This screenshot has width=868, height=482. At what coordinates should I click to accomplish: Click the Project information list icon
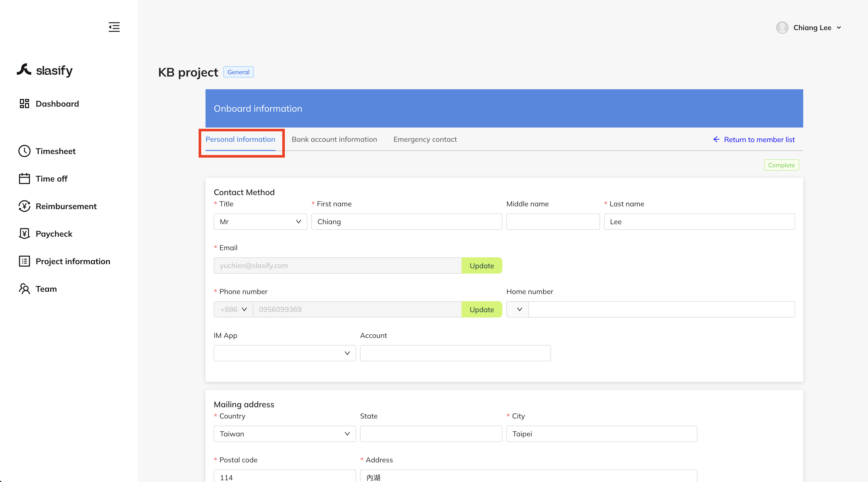(24, 261)
